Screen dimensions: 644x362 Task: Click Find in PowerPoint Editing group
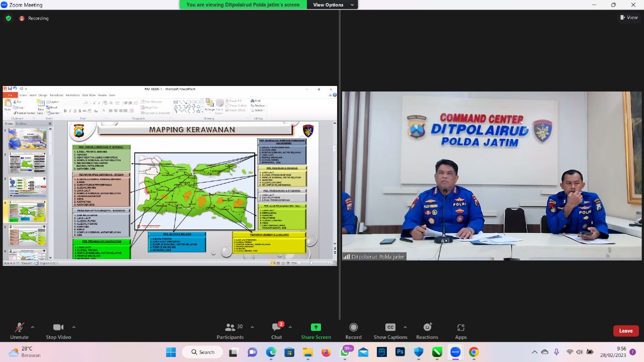(x=256, y=101)
